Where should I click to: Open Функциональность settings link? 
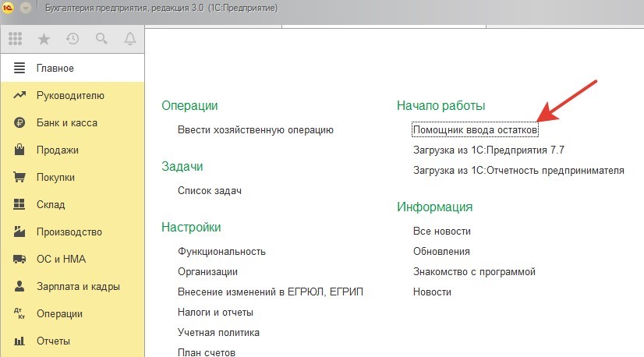click(221, 252)
